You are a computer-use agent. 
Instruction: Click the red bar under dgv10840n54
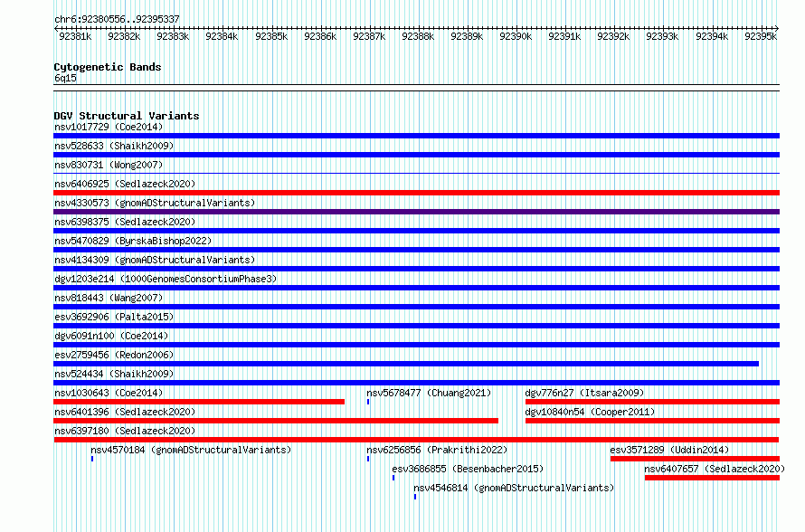[652, 421]
